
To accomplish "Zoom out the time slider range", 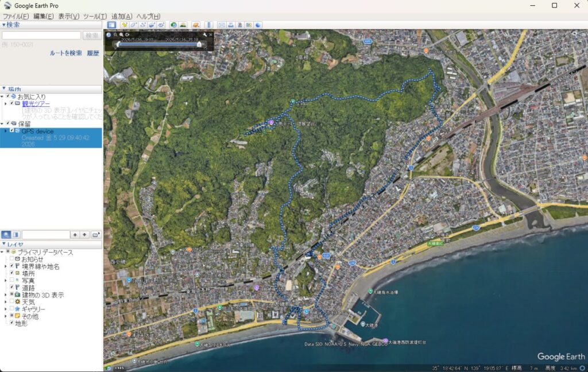I will tap(115, 34).
